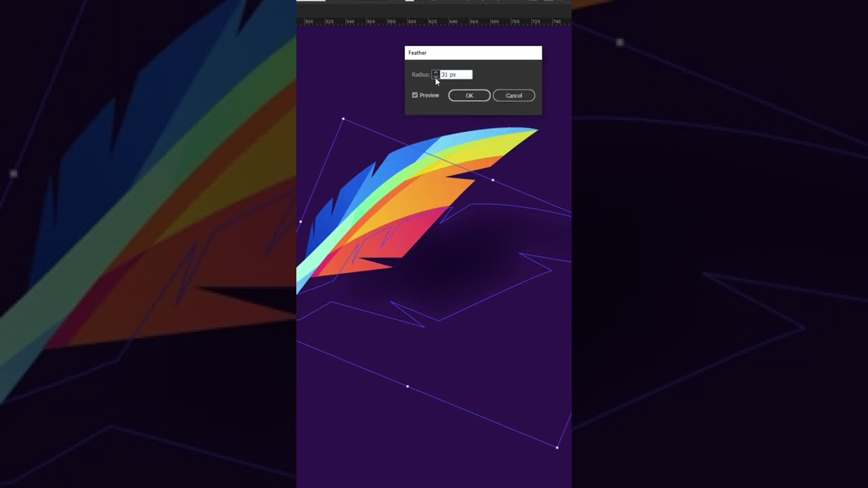
Task: Click the OK button in the Feather dialog
Action: (x=469, y=95)
